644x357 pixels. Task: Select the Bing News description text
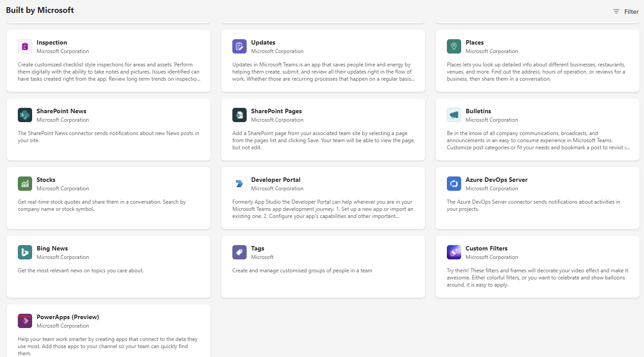81,271
